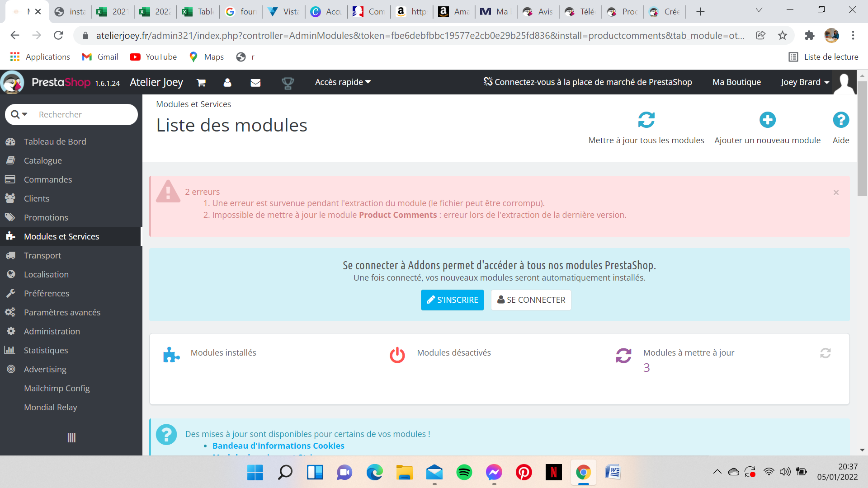Screen dimensions: 868x488
Task: Open the YouTube bookmark
Action: point(153,57)
